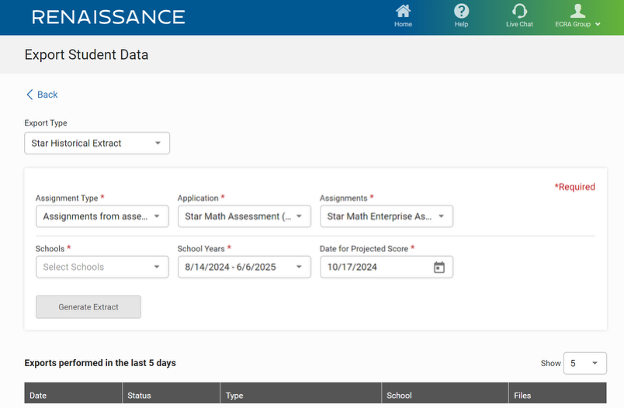Click the Type column header
Screen dimensions: 624x408
coord(235,396)
